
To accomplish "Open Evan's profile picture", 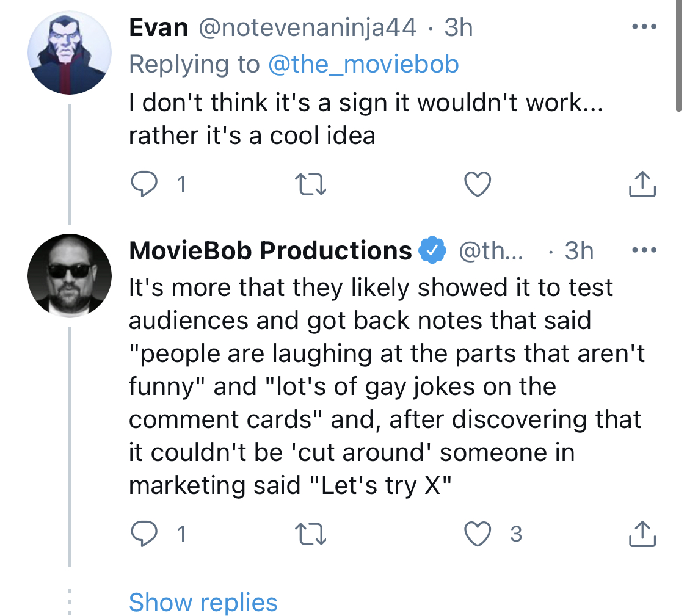I will pos(69,53).
